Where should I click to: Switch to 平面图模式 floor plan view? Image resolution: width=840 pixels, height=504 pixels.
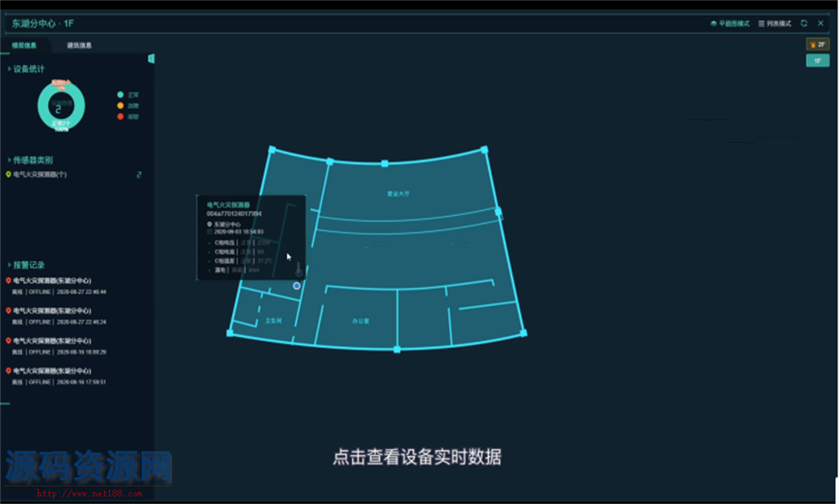point(729,24)
